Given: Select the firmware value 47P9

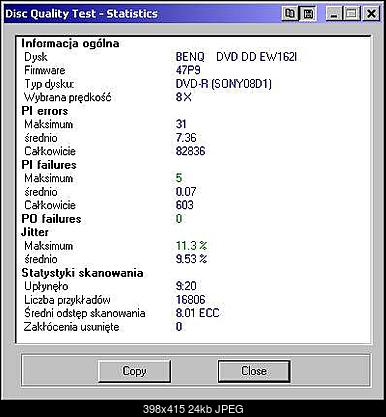Looking at the screenshot, I should pyautogui.click(x=188, y=70).
